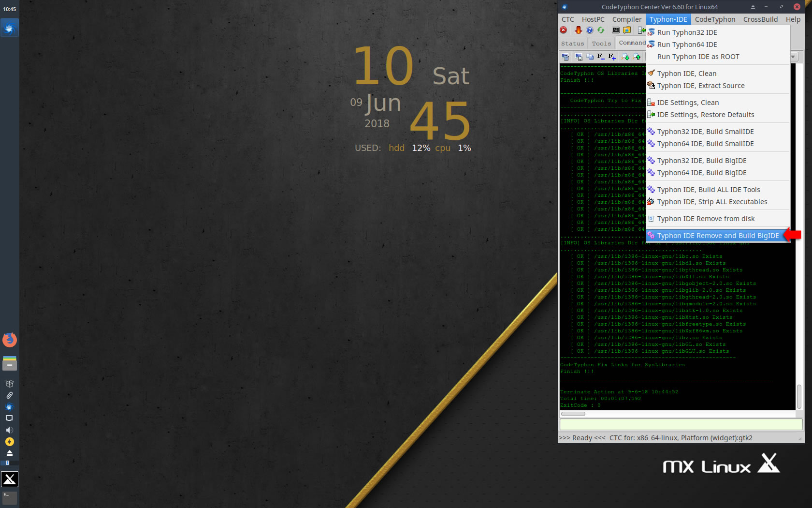Open the CodeTyphon menu

pyautogui.click(x=715, y=19)
